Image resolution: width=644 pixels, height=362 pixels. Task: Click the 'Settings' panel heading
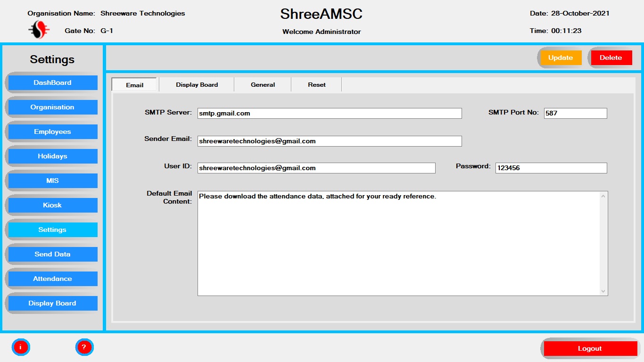tap(52, 59)
